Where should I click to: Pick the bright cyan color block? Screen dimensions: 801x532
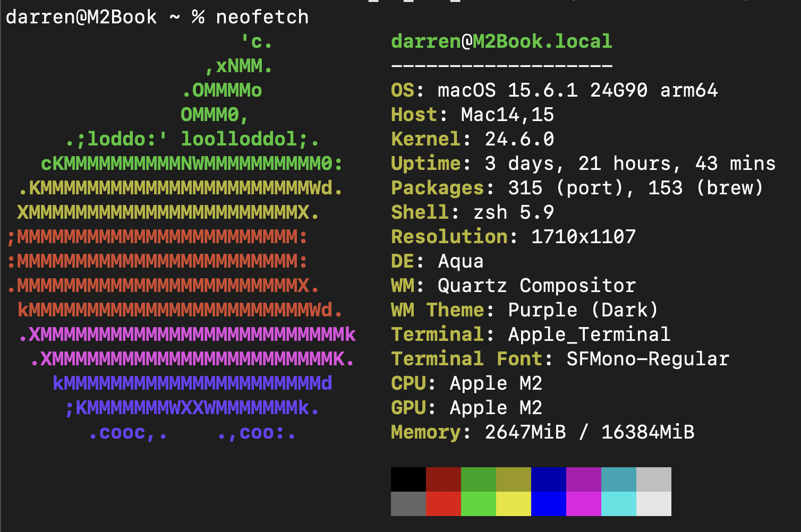(618, 504)
